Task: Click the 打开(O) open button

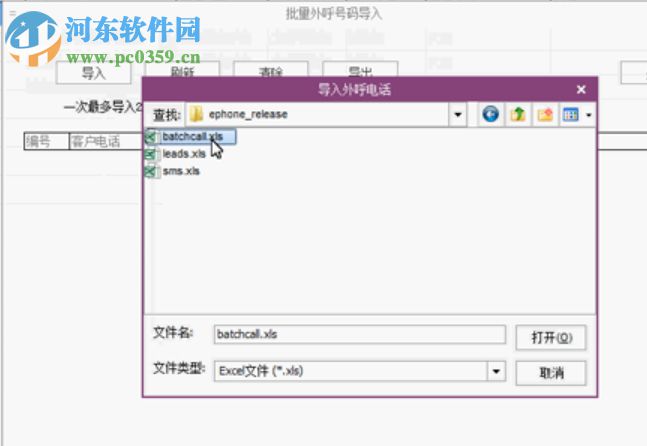Action: coord(551,338)
